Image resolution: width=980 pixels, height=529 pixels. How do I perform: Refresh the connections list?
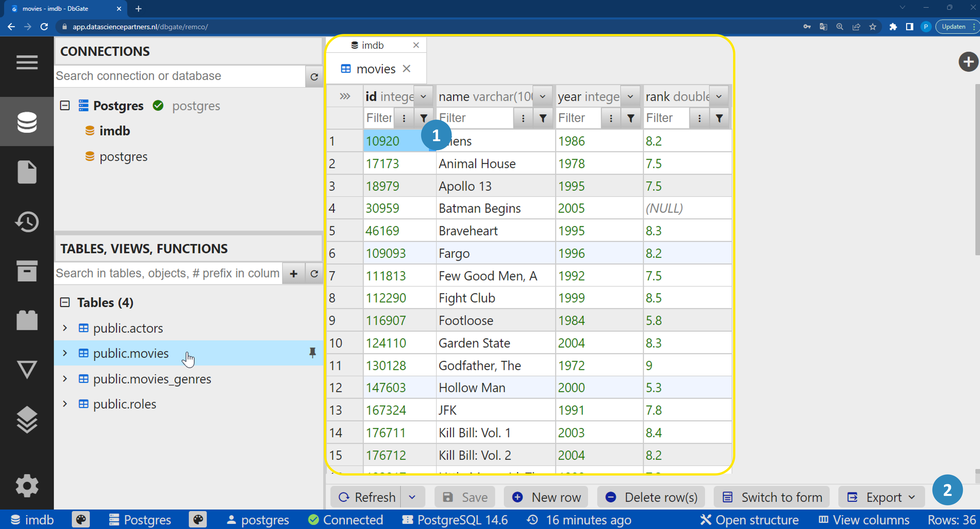tap(314, 76)
